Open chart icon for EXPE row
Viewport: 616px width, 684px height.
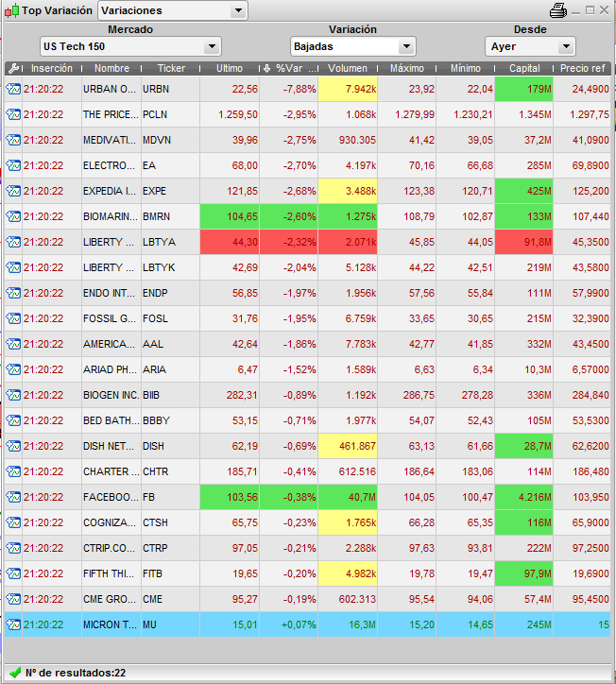(13, 191)
